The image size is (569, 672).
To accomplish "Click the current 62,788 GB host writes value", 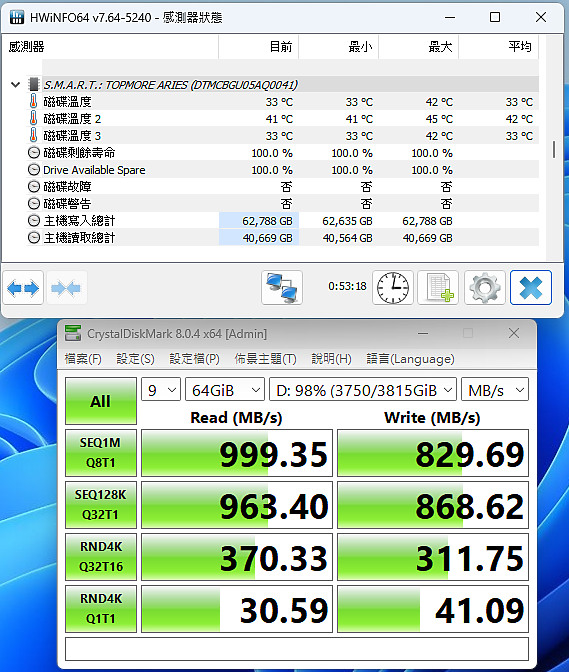I will (267, 221).
